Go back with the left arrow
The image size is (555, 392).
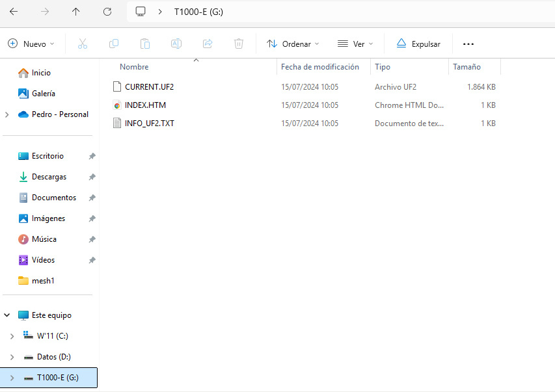click(x=14, y=12)
